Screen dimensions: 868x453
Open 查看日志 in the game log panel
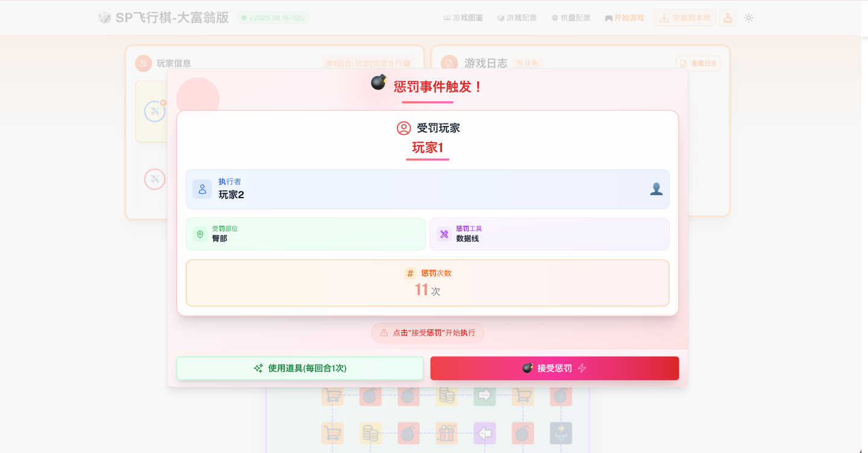698,63
